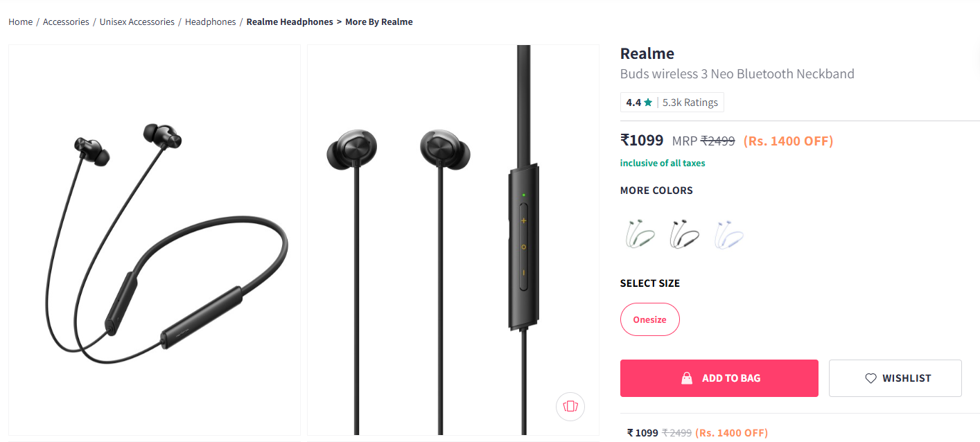Select the black neckband color variant
This screenshot has height=442, width=980.
pyautogui.click(x=683, y=234)
